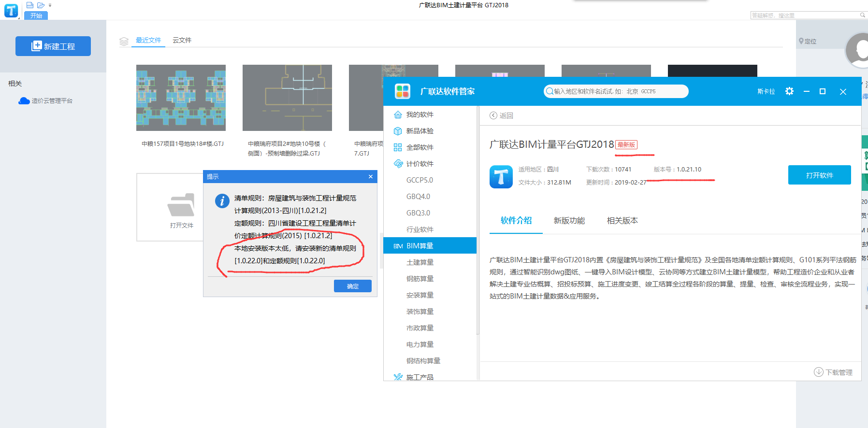Click the sidebar scrollbar in 软件管家

click(x=477, y=221)
